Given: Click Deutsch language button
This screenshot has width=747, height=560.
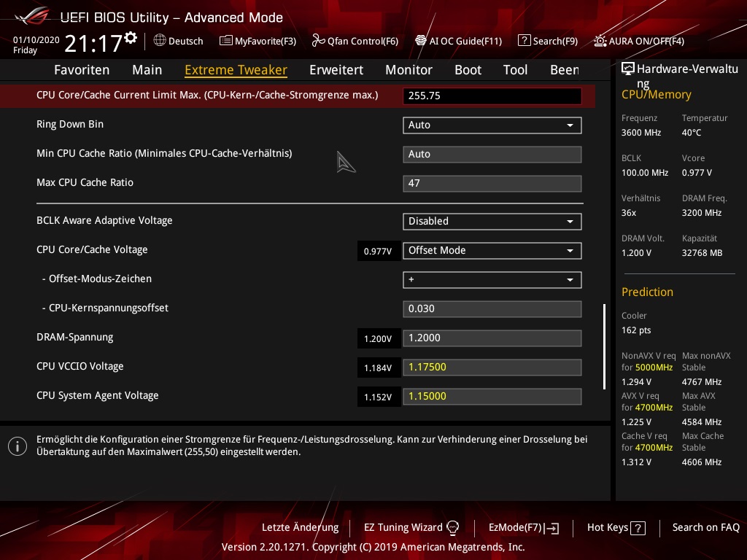Looking at the screenshot, I should (x=178, y=41).
